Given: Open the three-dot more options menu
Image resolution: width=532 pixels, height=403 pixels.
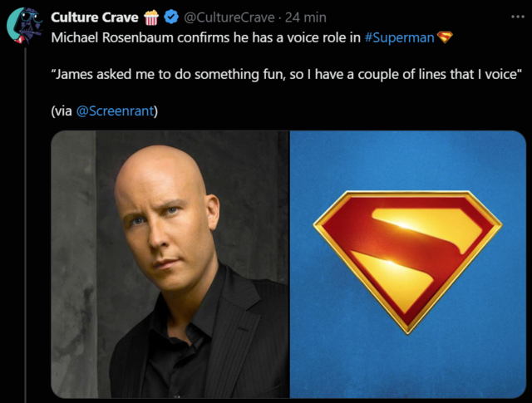Looking at the screenshot, I should (518, 17).
